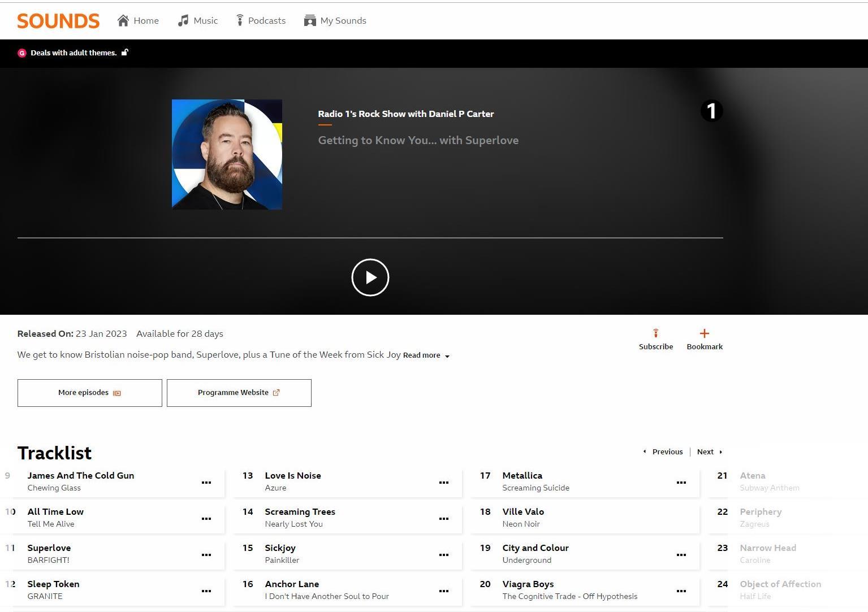
Task: Select artist 'Metallica' in tracklist
Action: [522, 476]
